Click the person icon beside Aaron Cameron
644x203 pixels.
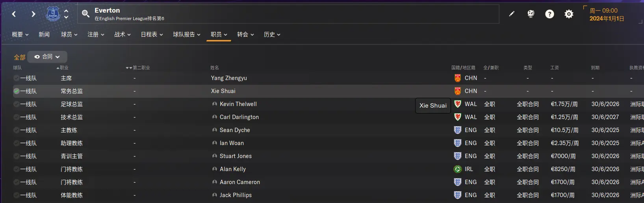coord(215,182)
